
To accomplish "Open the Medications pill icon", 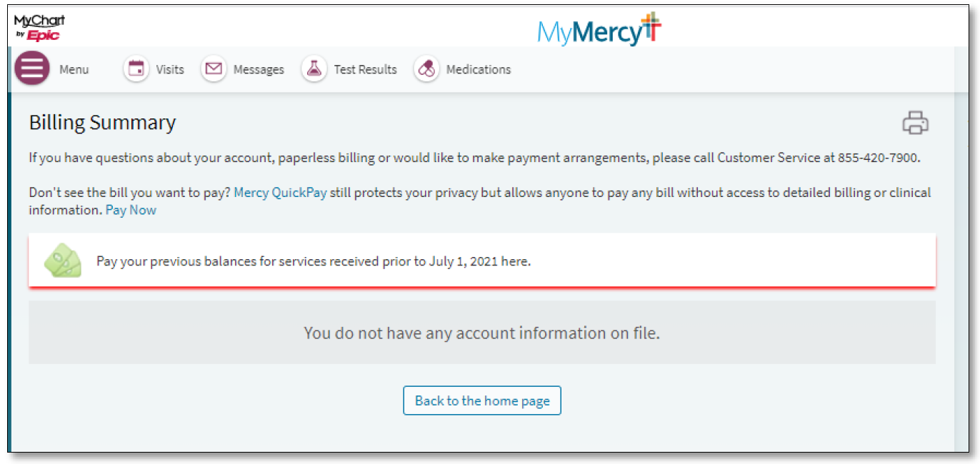I will (x=426, y=69).
